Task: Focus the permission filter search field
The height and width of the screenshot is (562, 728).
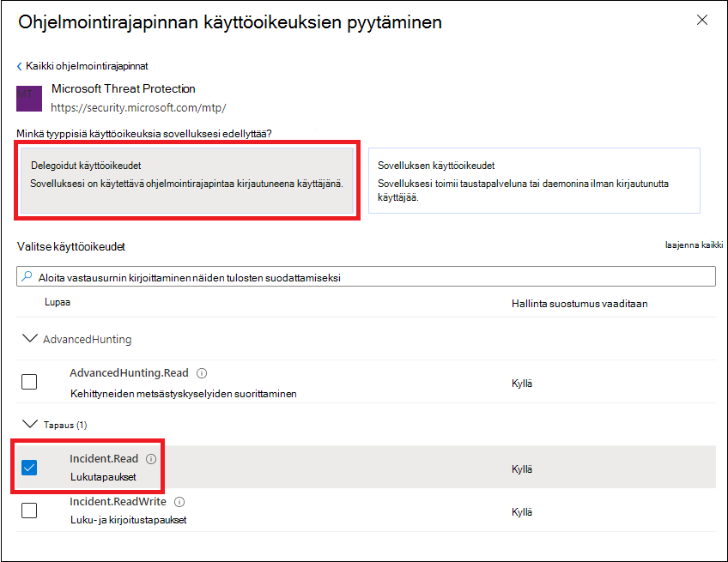Action: [366, 276]
